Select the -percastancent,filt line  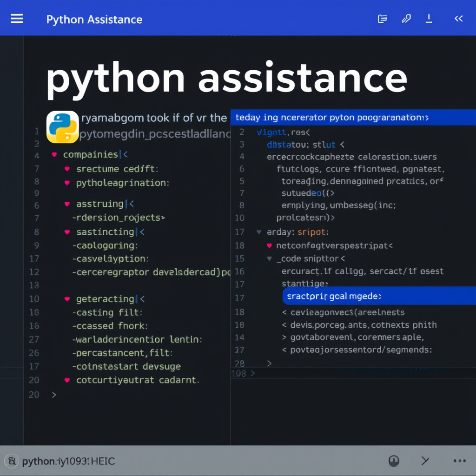(x=122, y=353)
